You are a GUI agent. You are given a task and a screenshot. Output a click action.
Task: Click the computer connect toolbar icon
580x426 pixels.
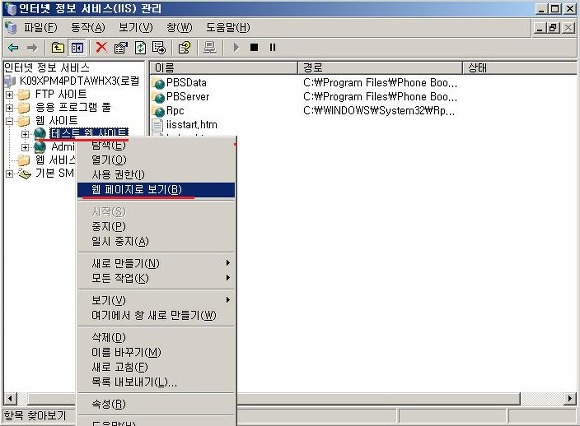tap(210, 48)
